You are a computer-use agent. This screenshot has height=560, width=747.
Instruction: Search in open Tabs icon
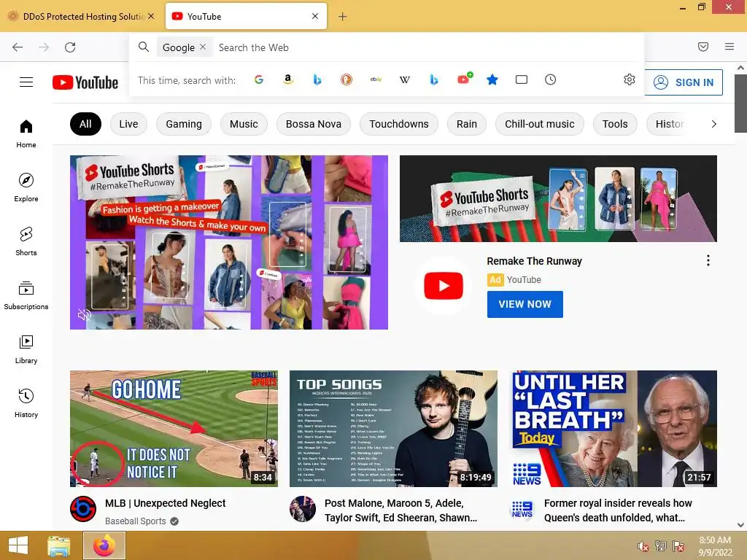click(x=522, y=79)
